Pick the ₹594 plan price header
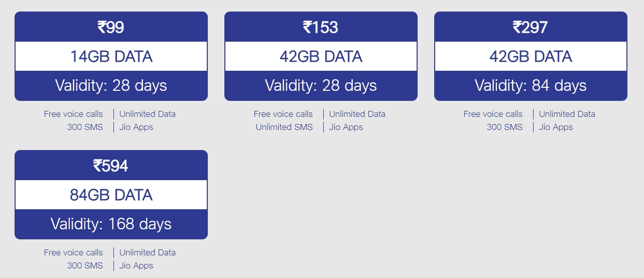This screenshot has width=644, height=278. (x=111, y=166)
